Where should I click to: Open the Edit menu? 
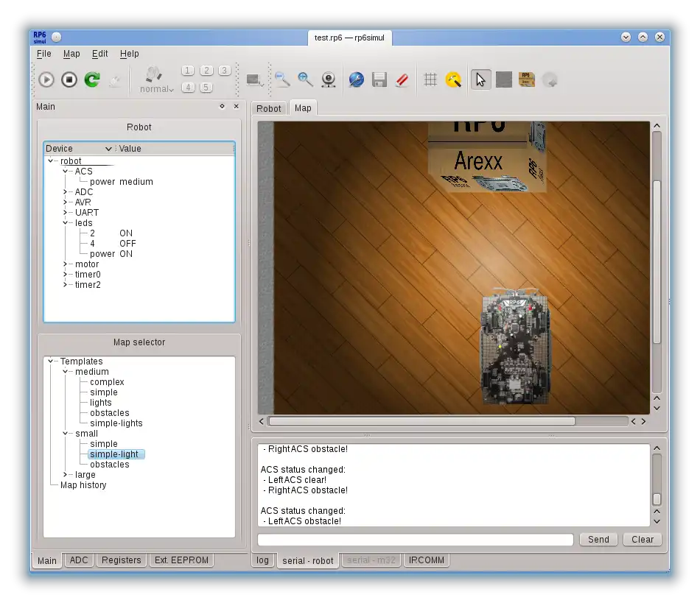click(x=100, y=54)
